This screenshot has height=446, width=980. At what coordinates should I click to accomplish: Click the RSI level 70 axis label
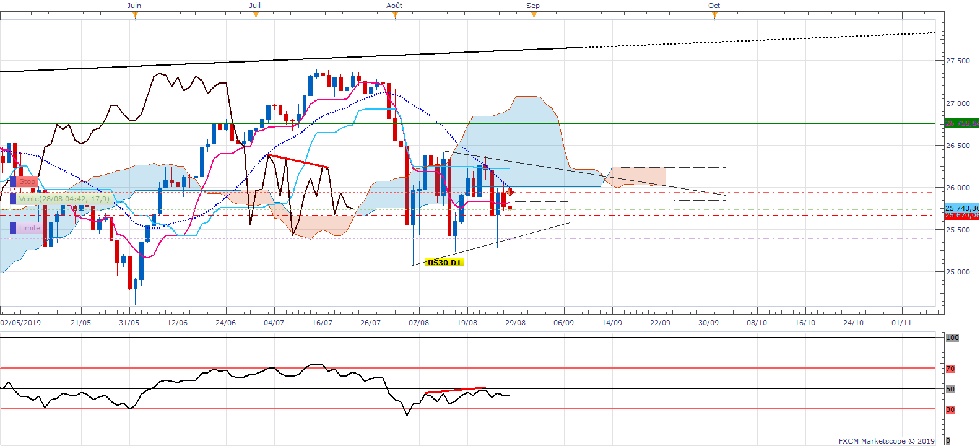pos(950,369)
